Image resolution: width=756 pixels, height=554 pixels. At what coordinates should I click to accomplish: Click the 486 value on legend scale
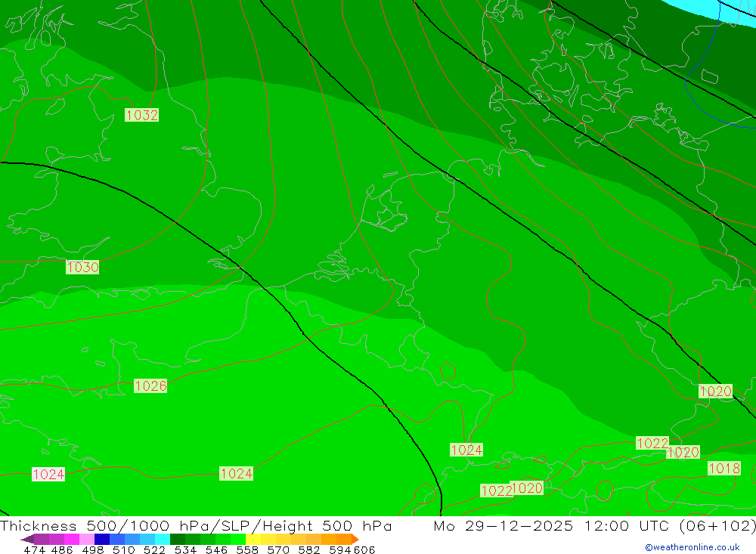coord(62,550)
